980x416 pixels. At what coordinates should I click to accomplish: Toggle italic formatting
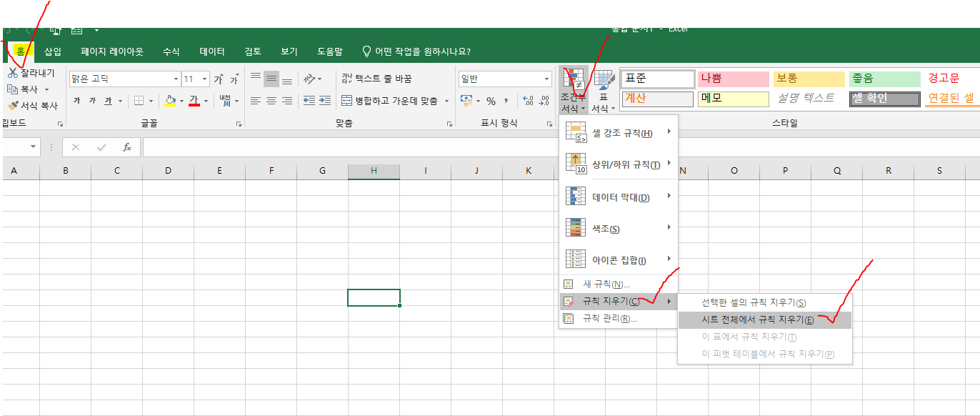[92, 100]
